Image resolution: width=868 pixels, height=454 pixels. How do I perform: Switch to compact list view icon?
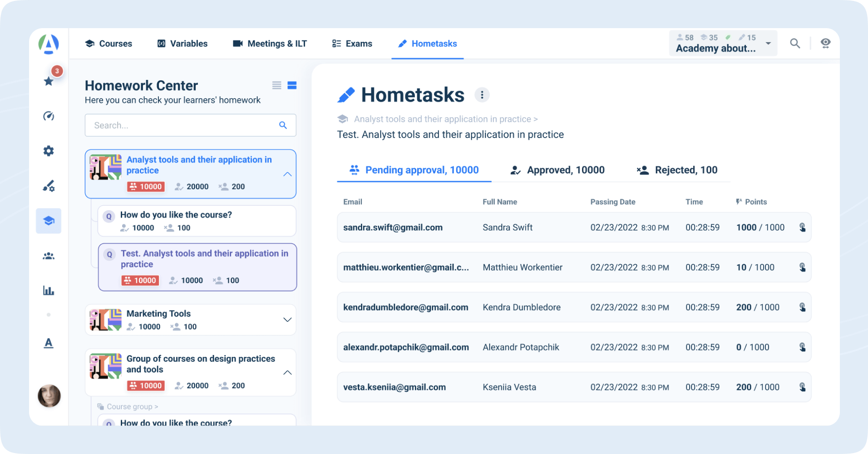tap(276, 85)
